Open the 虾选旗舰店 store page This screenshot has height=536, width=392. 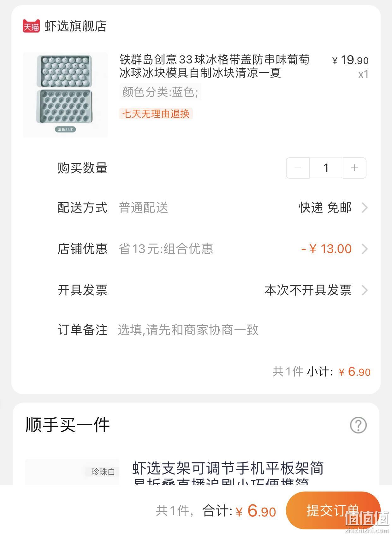[x=75, y=26]
